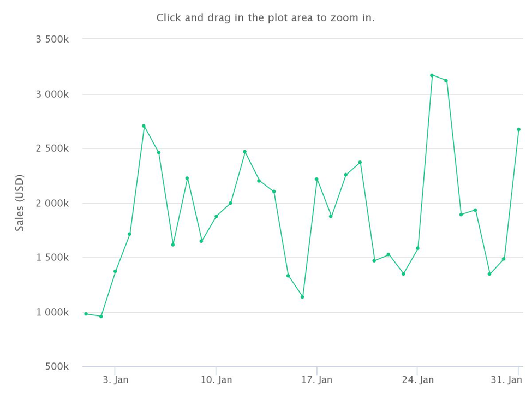The height and width of the screenshot is (399, 532).
Task: Select the data point above 24. Jan tick
Action: click(417, 248)
